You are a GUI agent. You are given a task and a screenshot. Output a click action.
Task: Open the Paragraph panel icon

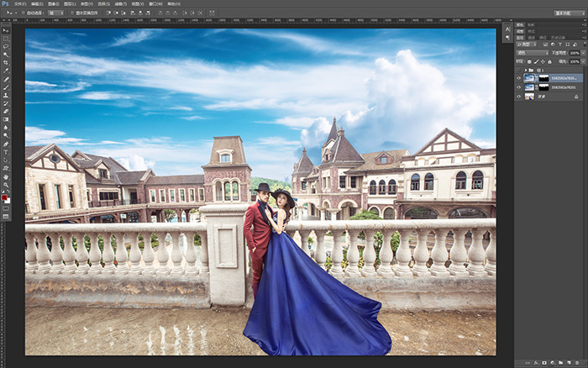(507, 38)
